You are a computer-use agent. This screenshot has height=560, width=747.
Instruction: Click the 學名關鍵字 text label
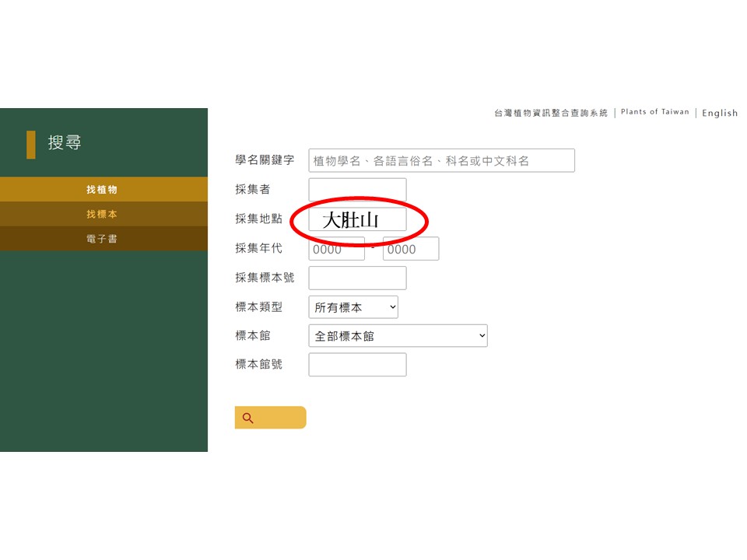265,159
